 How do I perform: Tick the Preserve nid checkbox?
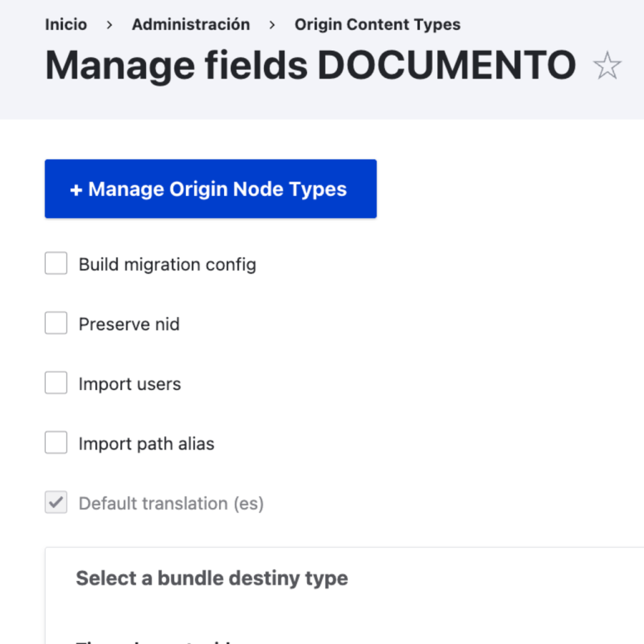click(56, 324)
